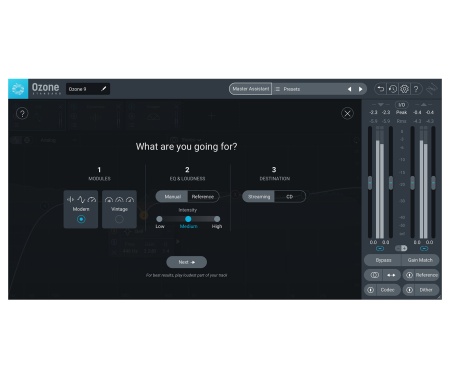Click the EQ & LOUDNESS step label
The image size is (450, 380).
click(187, 179)
